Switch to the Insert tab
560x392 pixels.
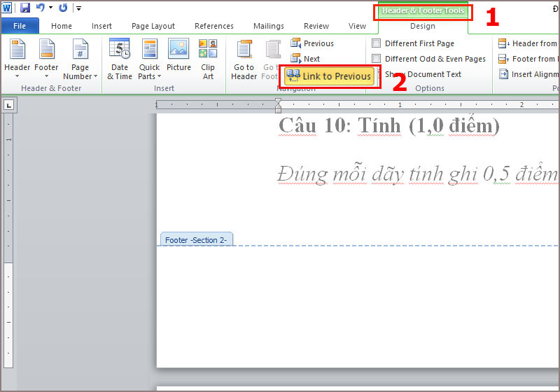tap(101, 26)
